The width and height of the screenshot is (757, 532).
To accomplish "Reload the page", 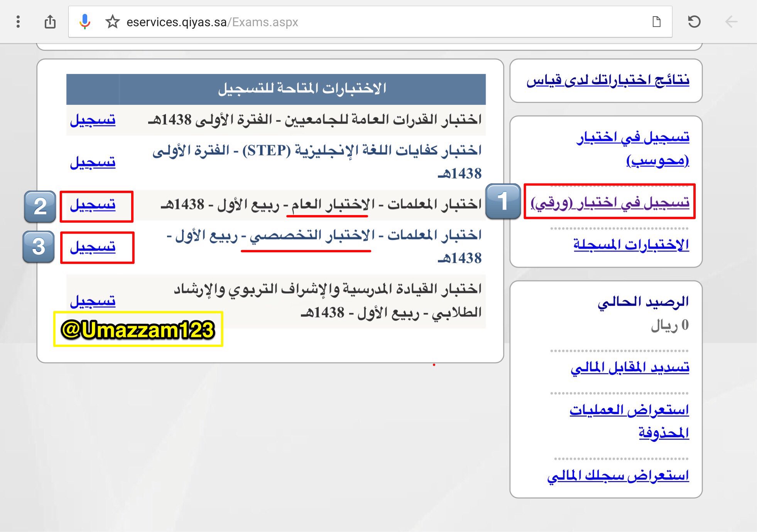I will (694, 22).
